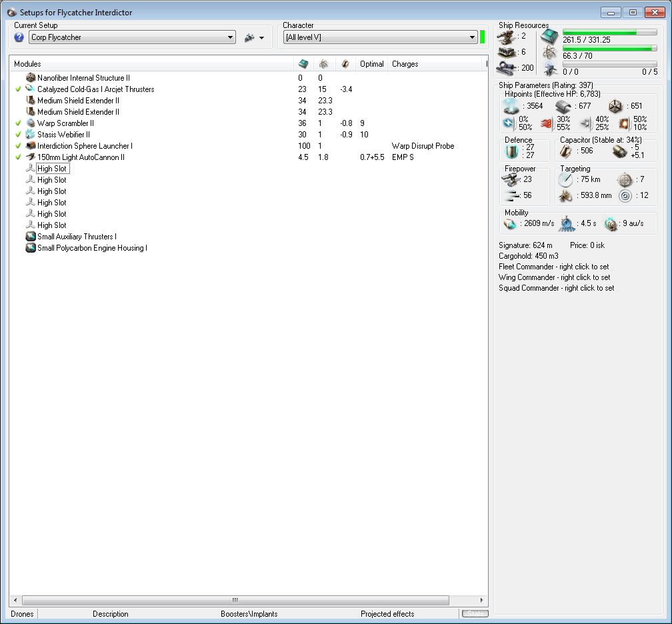Click the capacitor column header icon
This screenshot has width=672, height=624.
[345, 64]
